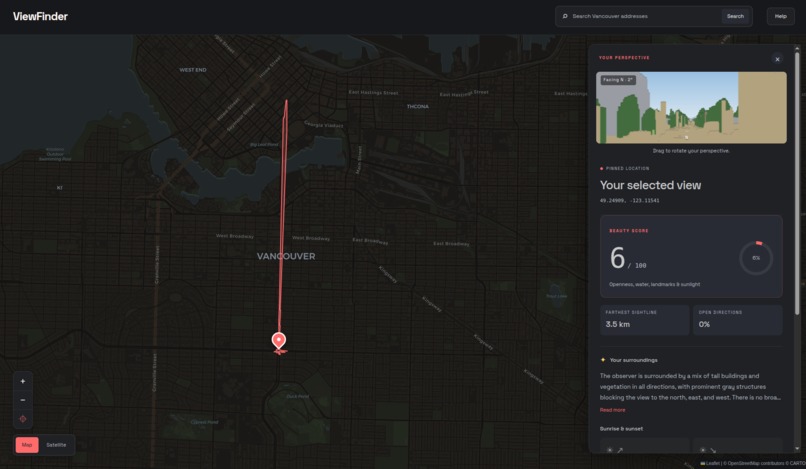
Task: Click the sunrise icon card
Action: (645, 446)
